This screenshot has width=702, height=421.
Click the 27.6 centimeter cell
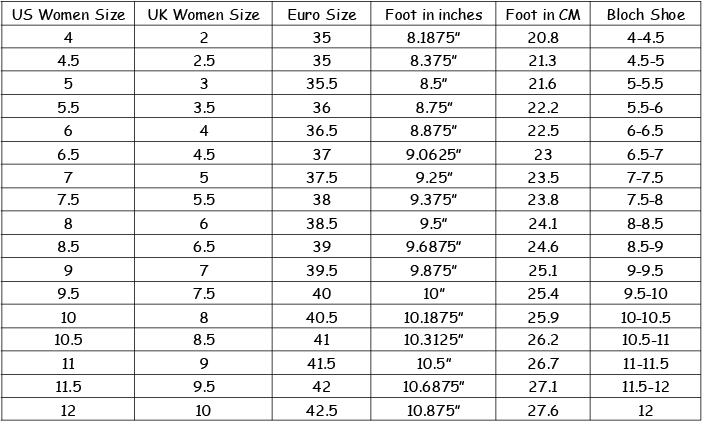[x=543, y=410]
